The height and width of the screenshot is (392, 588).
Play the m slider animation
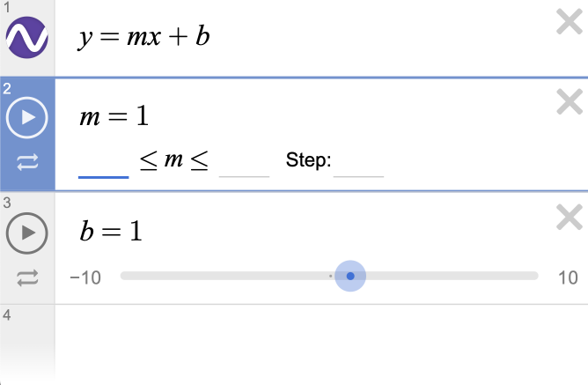[x=26, y=117]
